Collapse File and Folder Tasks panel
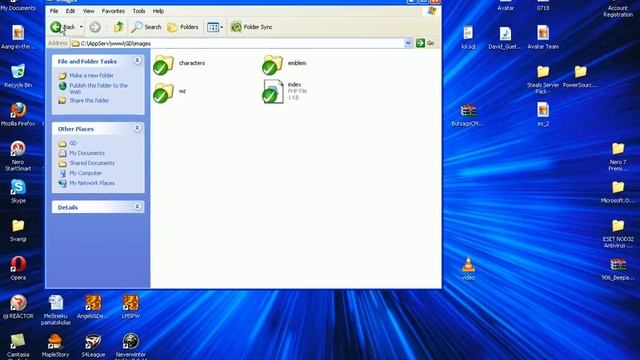 (137, 60)
